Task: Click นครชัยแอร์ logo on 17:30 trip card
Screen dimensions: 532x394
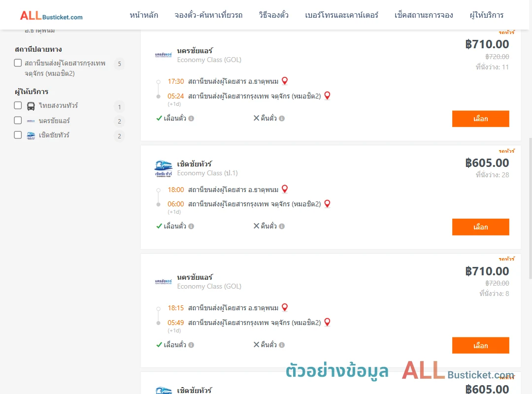Action: (x=163, y=55)
